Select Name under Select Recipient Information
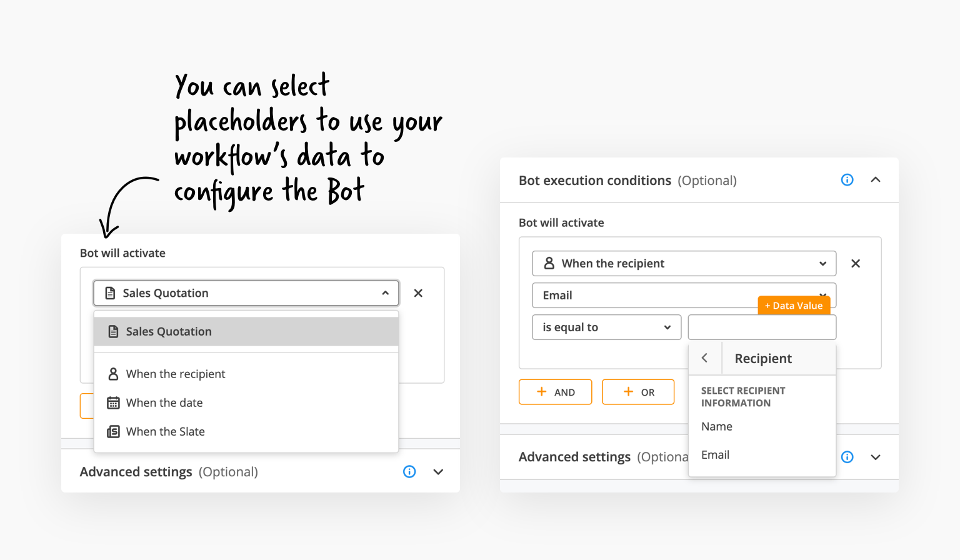The width and height of the screenshot is (960, 560). coord(716,426)
